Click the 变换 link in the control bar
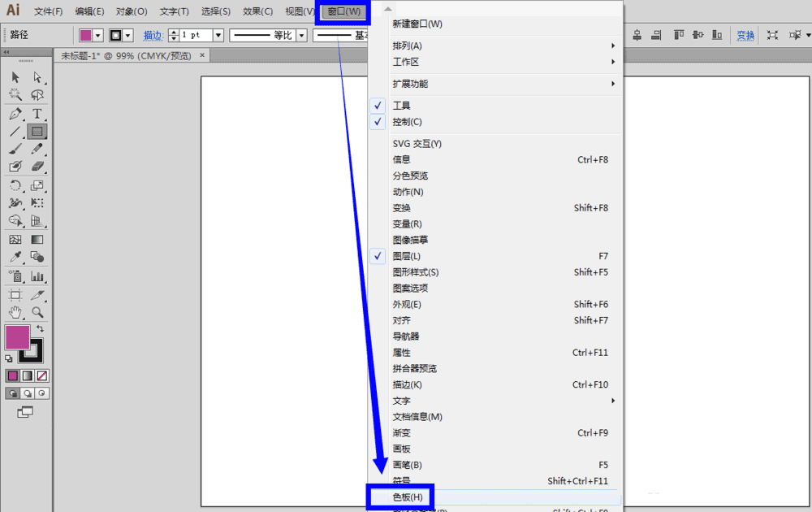Image resolution: width=812 pixels, height=512 pixels. coord(745,35)
